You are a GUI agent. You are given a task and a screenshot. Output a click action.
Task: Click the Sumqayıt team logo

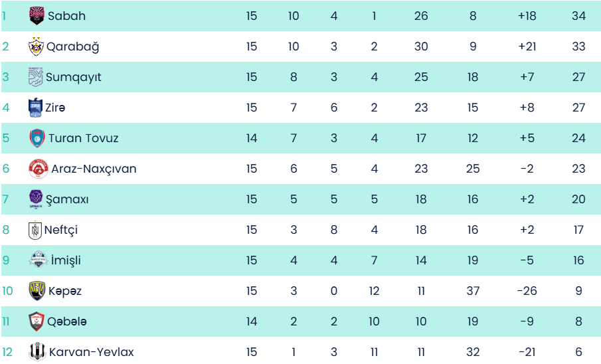(x=35, y=77)
